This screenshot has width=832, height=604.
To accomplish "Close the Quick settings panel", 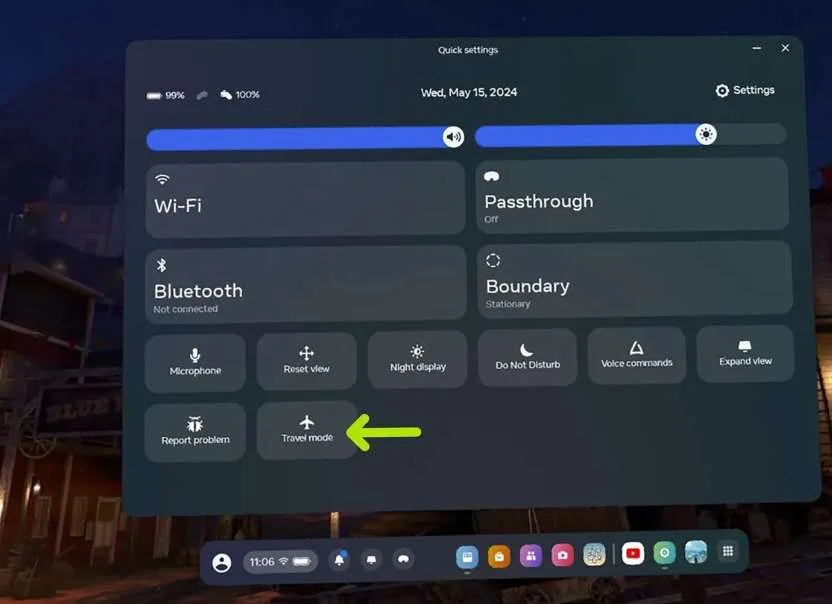I will coord(785,48).
